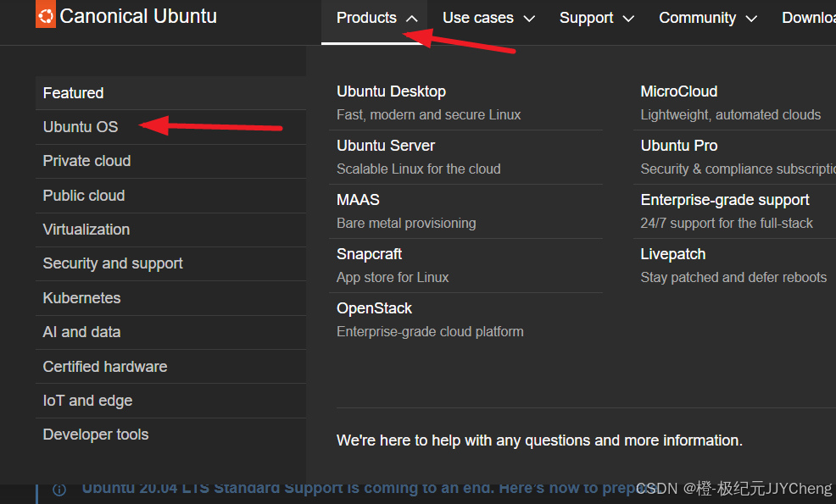Select the Developer tools category
836x504 pixels.
(170, 435)
